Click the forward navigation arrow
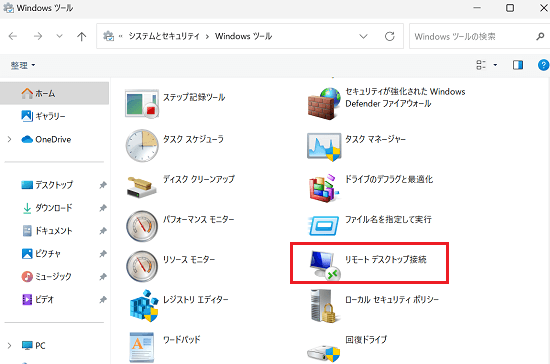The height and width of the screenshot is (364, 550). tap(38, 36)
